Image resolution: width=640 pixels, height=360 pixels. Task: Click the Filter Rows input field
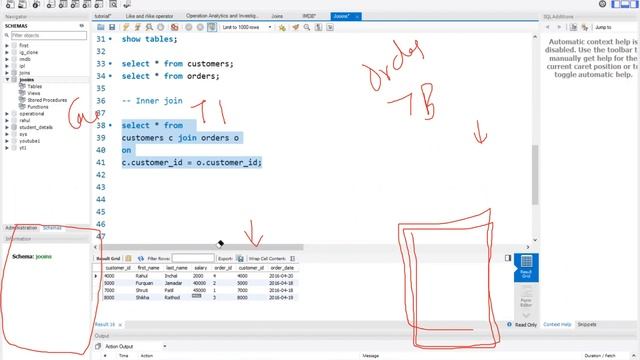tap(193, 258)
